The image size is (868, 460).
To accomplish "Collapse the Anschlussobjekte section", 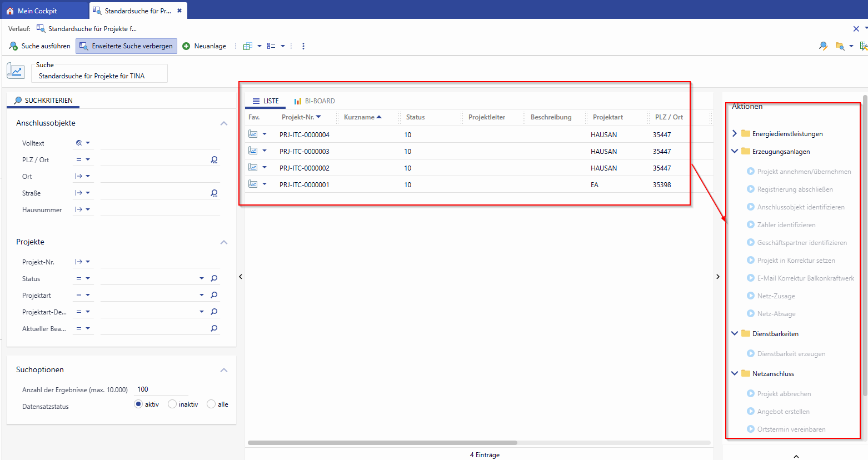I will [223, 123].
